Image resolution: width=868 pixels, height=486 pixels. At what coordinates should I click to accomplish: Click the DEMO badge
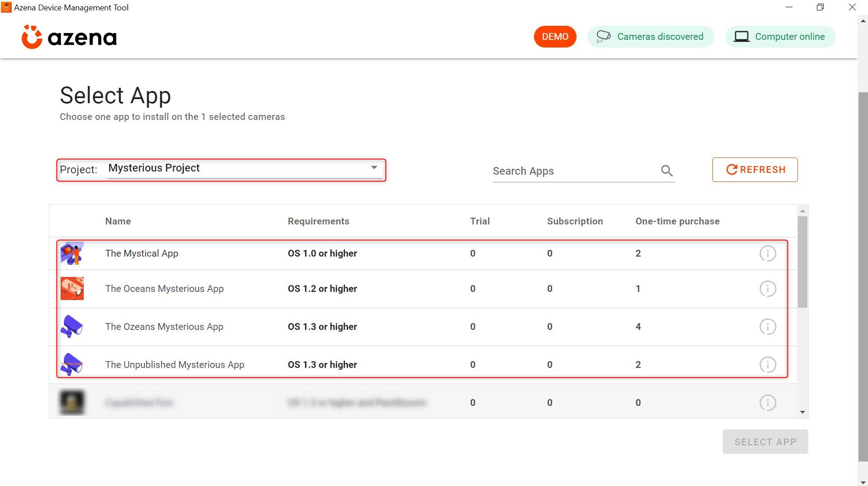(x=555, y=37)
